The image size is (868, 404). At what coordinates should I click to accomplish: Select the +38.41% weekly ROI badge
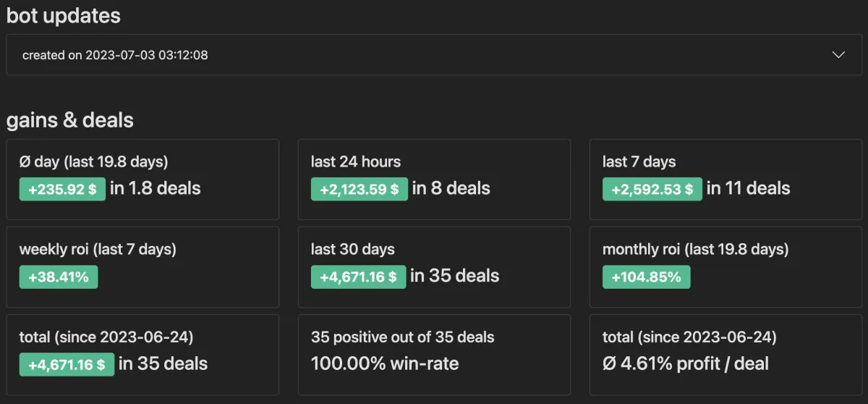click(59, 277)
